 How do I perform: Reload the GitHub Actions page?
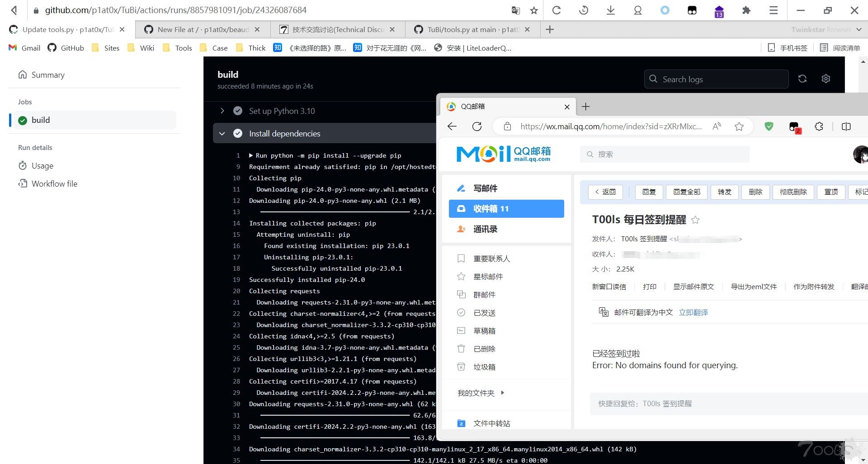click(557, 10)
